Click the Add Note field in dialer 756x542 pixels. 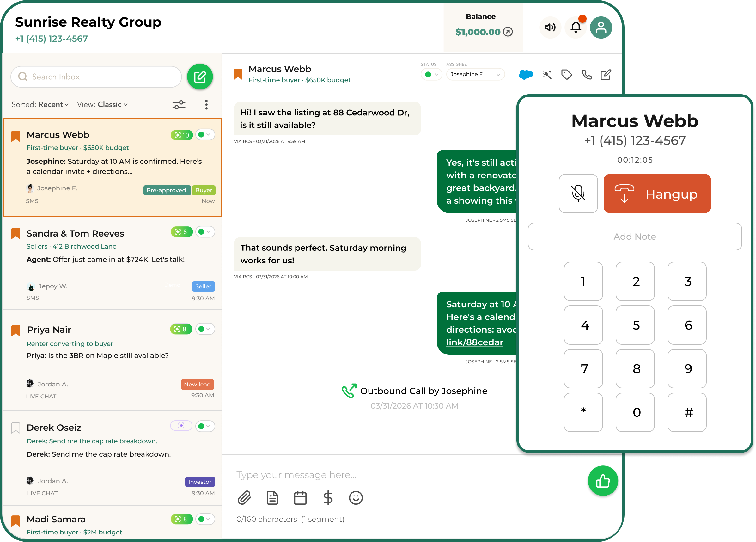[635, 237]
